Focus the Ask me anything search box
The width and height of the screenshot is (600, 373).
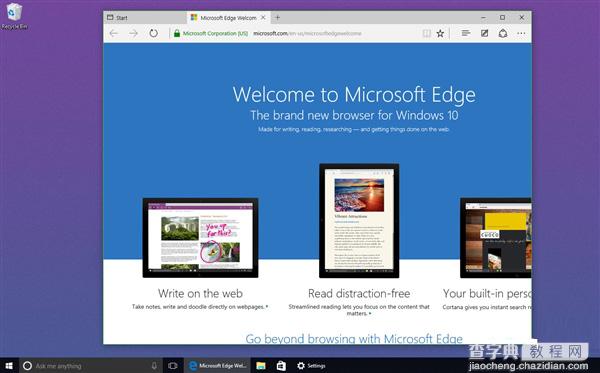click(91, 366)
